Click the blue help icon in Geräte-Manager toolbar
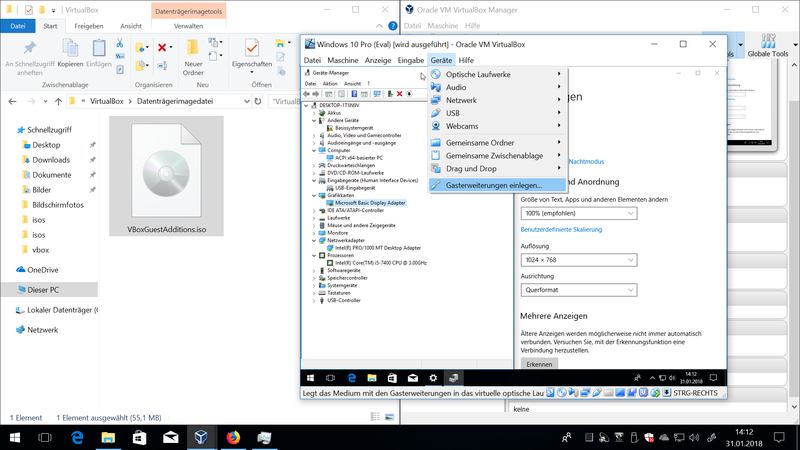800x450 pixels. click(354, 94)
